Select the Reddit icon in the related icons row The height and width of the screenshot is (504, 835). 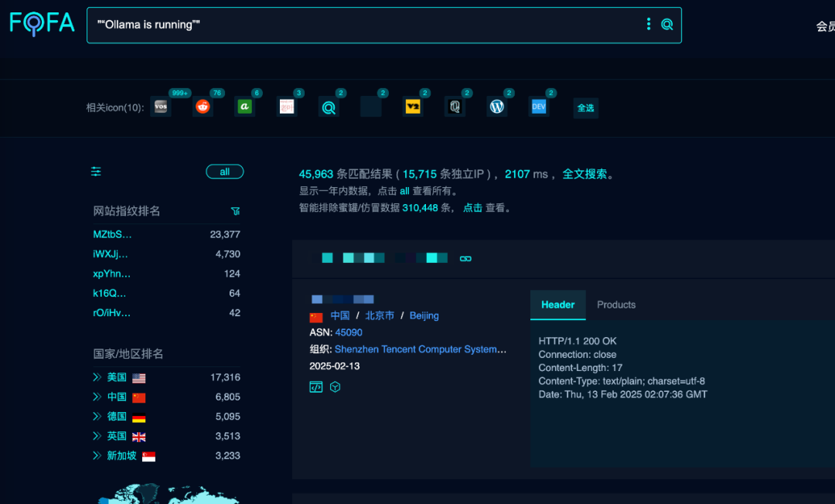(203, 106)
